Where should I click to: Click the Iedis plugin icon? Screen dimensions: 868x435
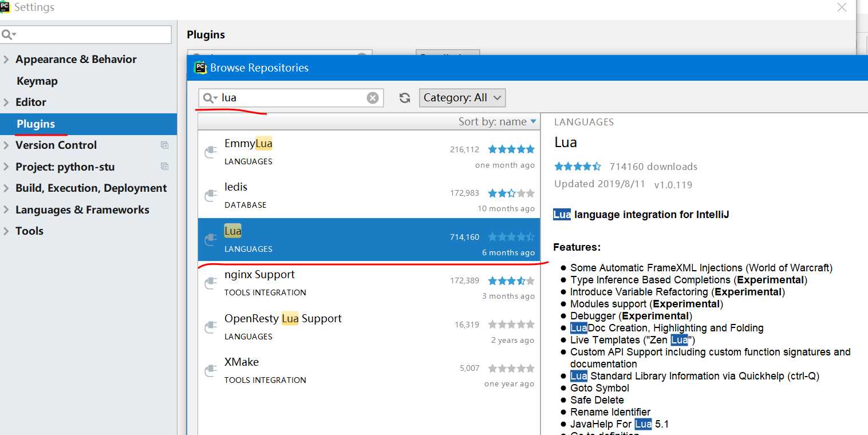(211, 196)
